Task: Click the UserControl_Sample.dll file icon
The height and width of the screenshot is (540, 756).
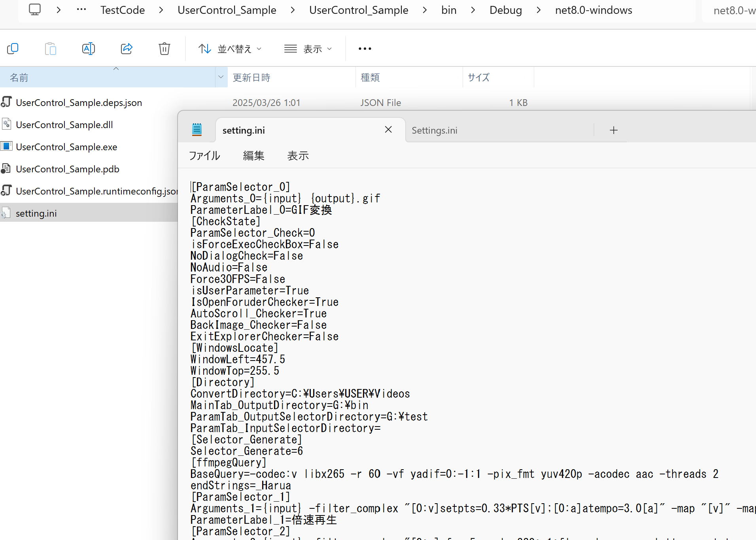Action: coord(6,124)
